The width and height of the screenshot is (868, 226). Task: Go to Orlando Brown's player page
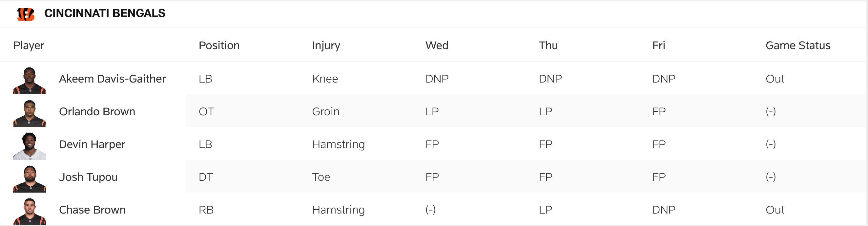(x=97, y=111)
